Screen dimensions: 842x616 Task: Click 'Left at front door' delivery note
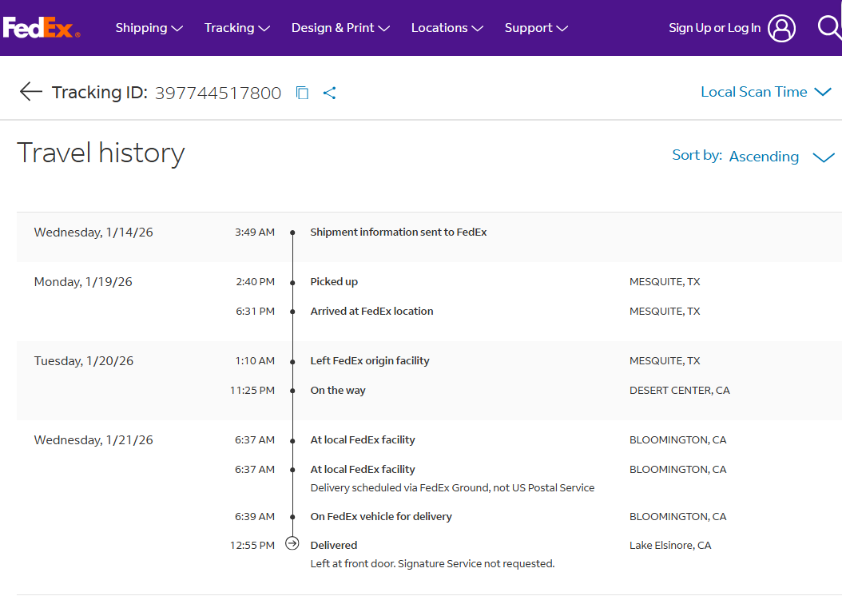coord(432,564)
